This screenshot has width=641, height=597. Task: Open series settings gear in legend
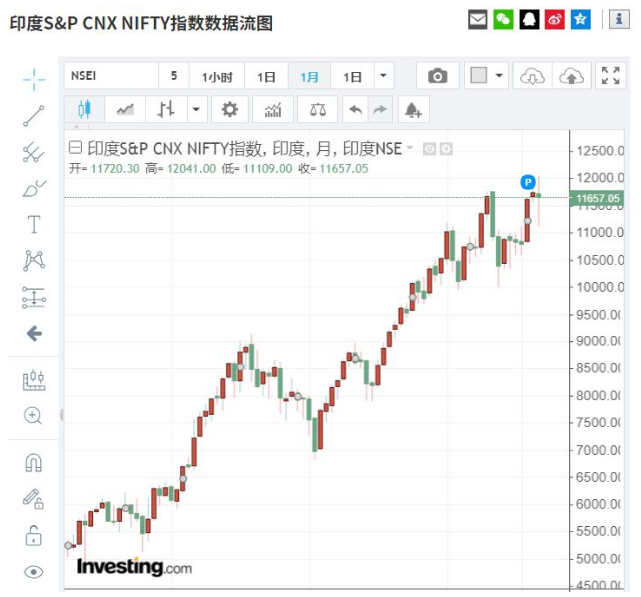[446, 149]
